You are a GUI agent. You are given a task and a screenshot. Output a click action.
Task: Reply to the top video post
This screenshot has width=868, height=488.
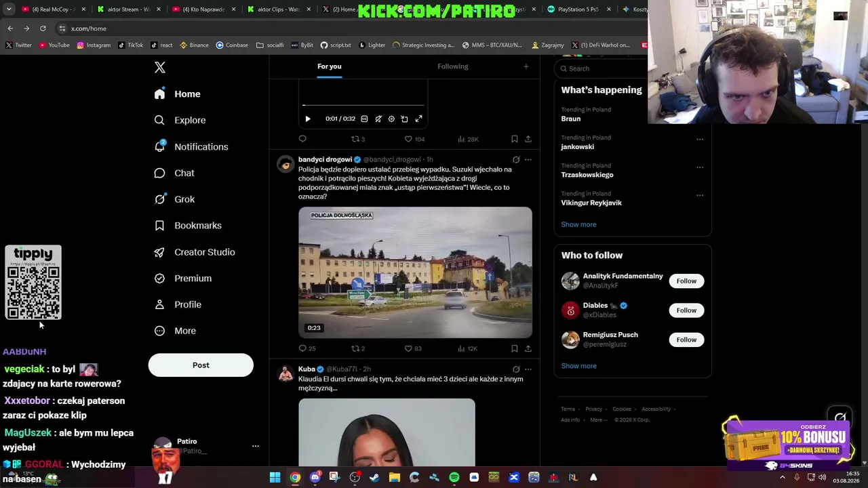[x=302, y=139]
